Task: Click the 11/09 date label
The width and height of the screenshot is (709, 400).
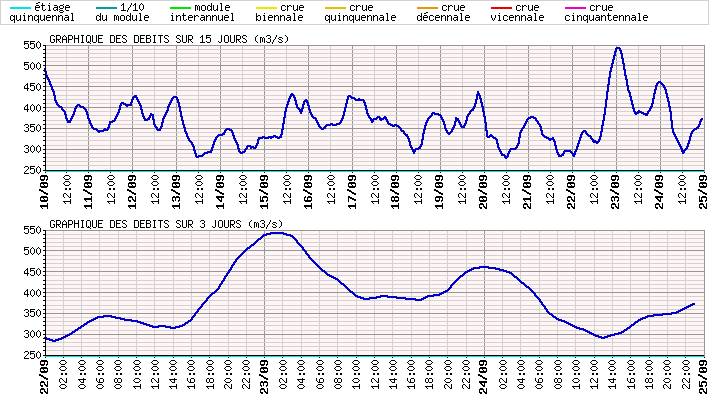Action: pos(88,192)
